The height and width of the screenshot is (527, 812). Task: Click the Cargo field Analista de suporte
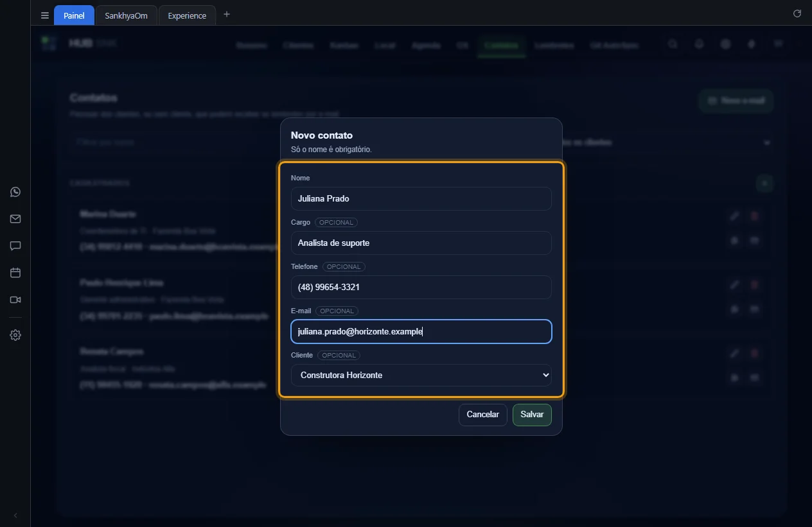[421, 243]
